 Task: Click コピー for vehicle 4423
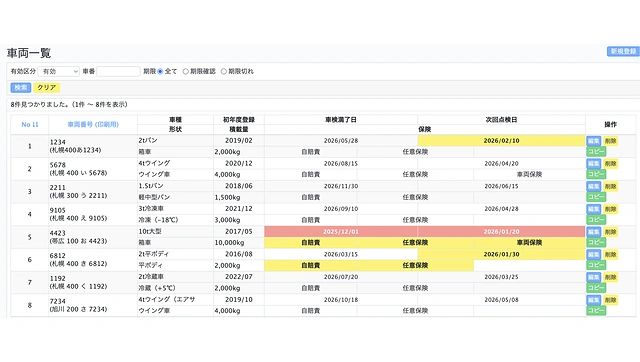(596, 242)
